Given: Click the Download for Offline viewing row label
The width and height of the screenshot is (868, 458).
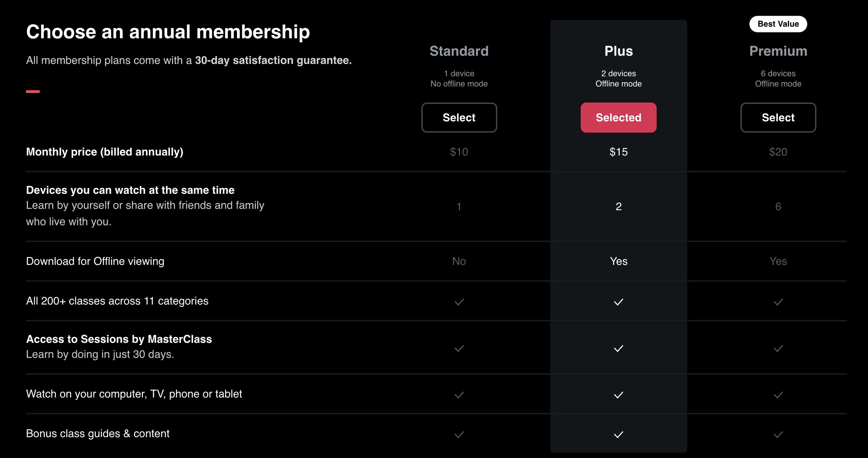Looking at the screenshot, I should 95,261.
